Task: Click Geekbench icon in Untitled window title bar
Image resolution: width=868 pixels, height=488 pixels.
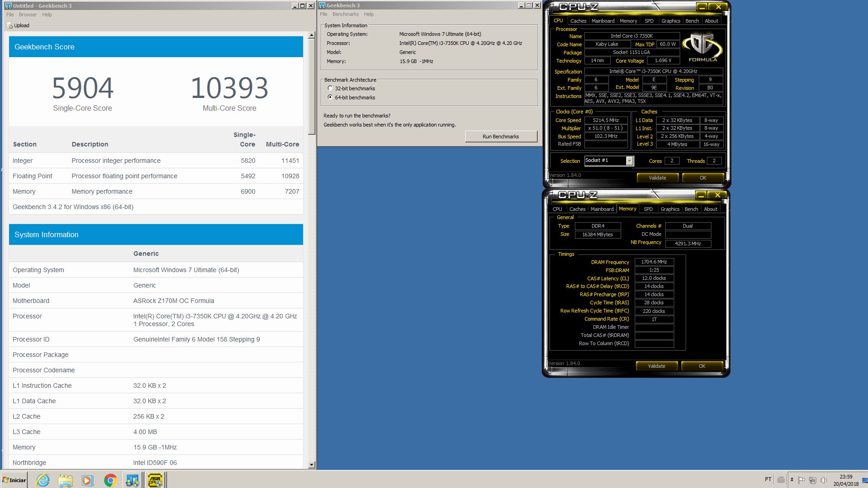Action: tap(8, 5)
